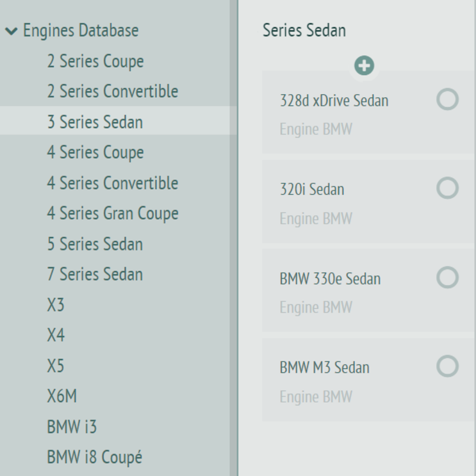Choose 4 Series Convertible from list
Viewport: 476px width, 476px height.
[112, 183]
